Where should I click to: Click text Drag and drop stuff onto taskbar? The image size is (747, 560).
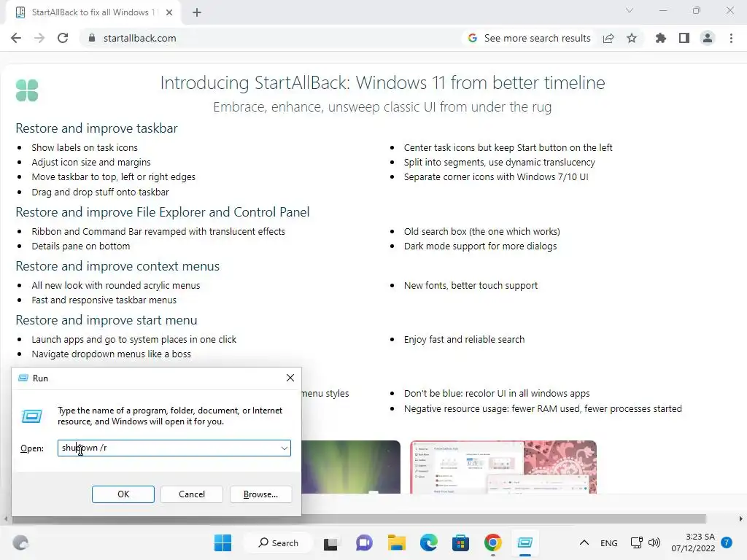(101, 192)
